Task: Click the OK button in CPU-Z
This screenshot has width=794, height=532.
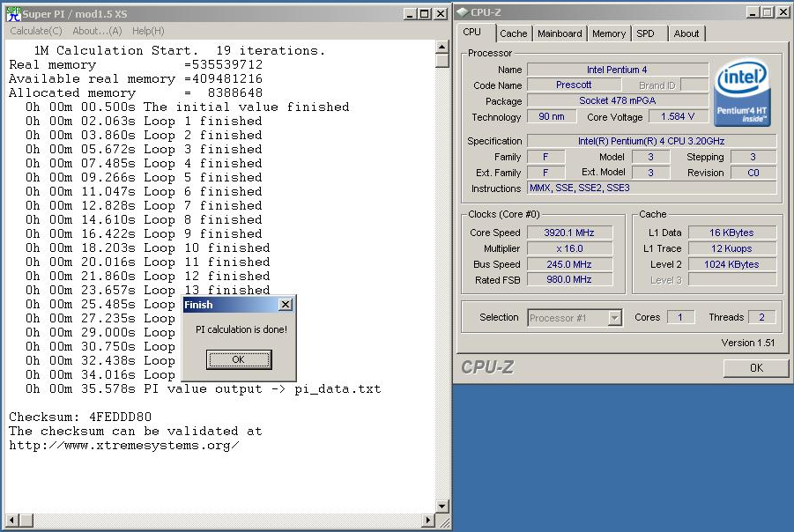Action: [x=756, y=368]
